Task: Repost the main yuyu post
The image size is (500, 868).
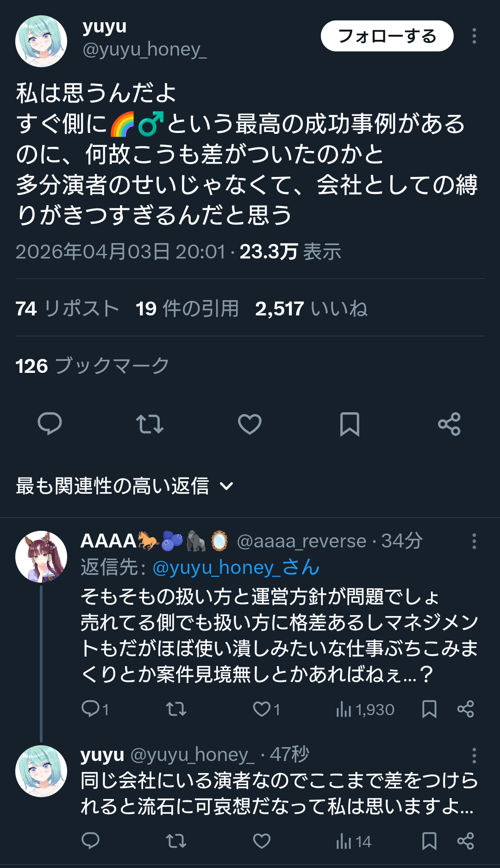Action: (x=150, y=424)
